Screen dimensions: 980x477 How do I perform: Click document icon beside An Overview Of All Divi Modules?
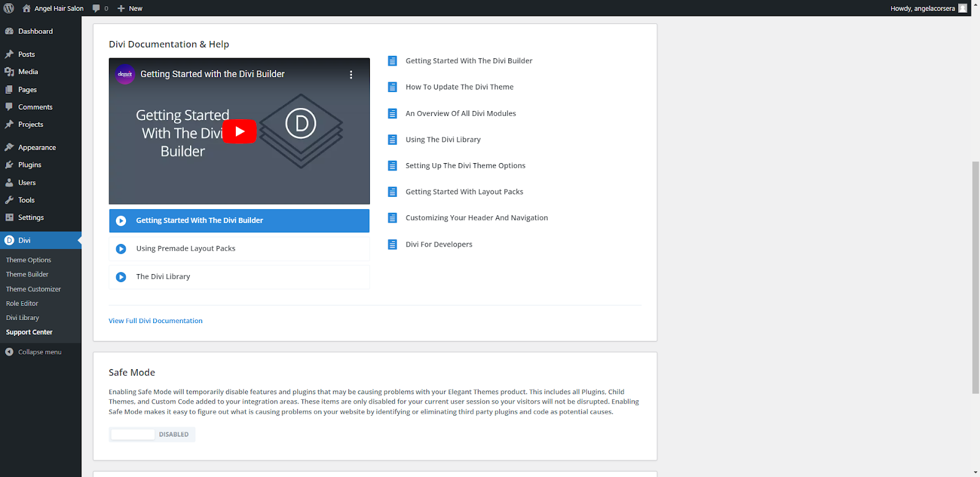point(393,113)
